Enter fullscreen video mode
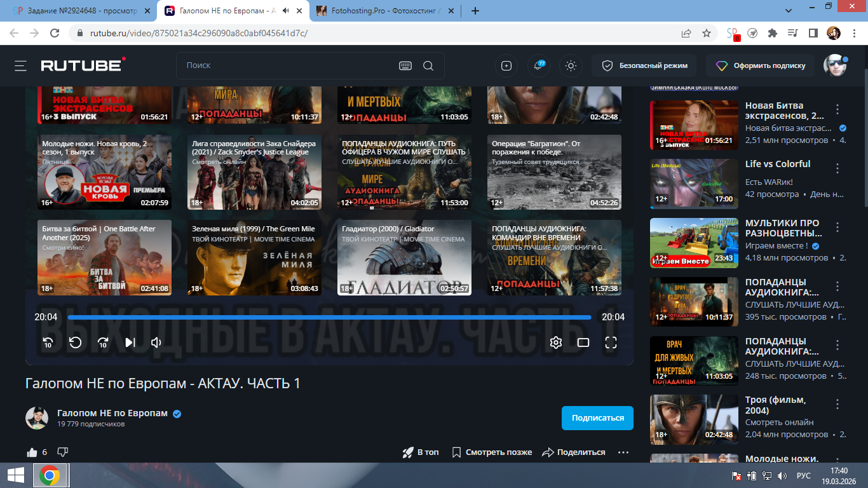868x488 pixels. coord(611,343)
